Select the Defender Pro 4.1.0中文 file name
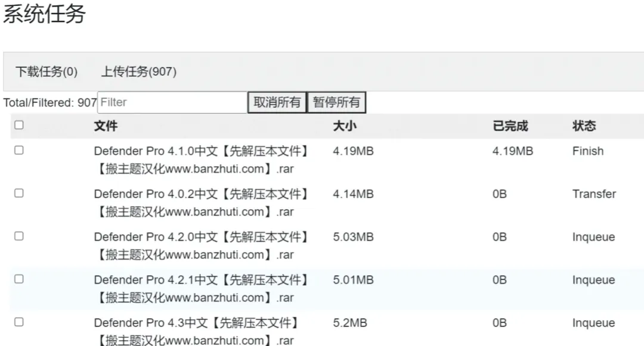This screenshot has height=346, width=644. pos(202,160)
